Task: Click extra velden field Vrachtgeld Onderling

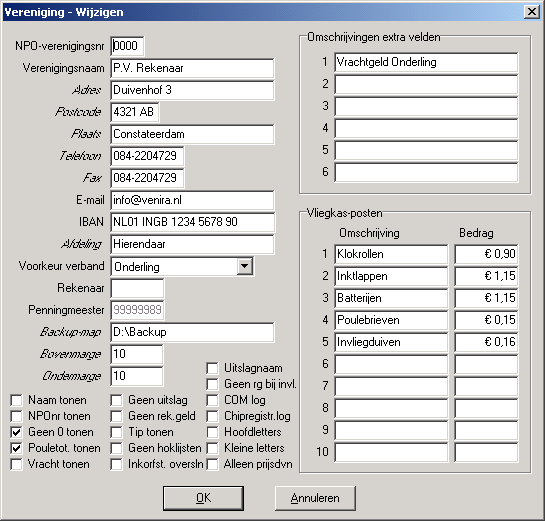Action: [426, 62]
